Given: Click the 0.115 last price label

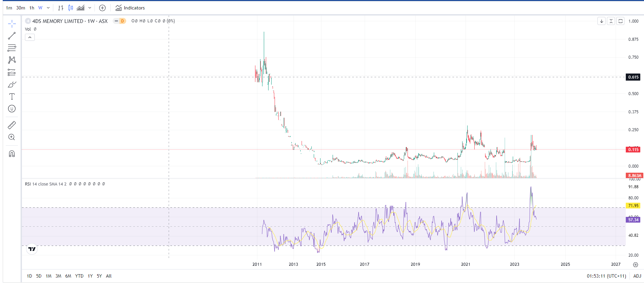Looking at the screenshot, I should point(633,149).
